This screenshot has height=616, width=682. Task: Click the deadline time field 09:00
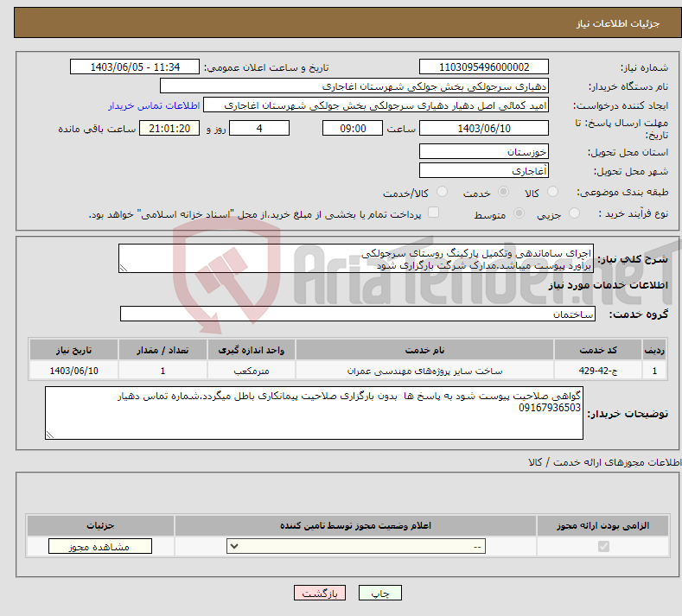pyautogui.click(x=353, y=128)
